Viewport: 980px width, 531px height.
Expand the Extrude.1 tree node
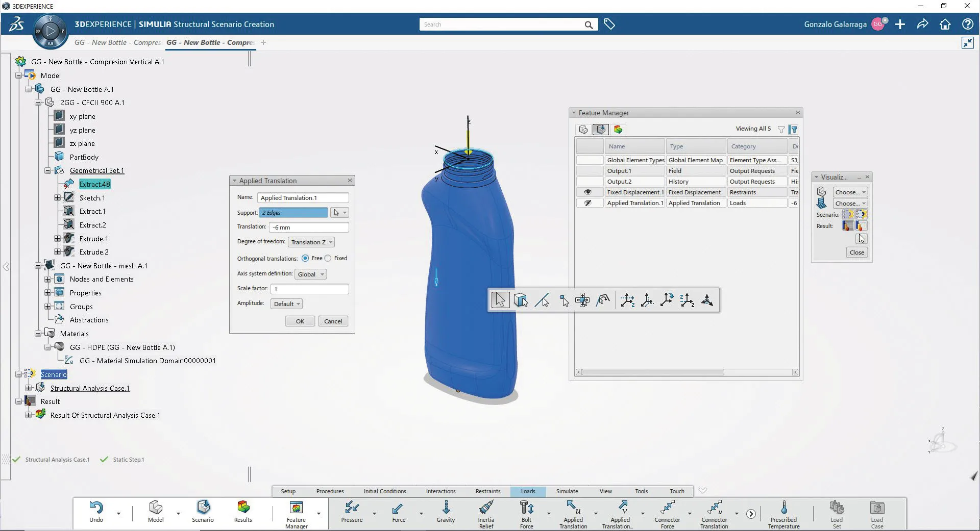[57, 238]
